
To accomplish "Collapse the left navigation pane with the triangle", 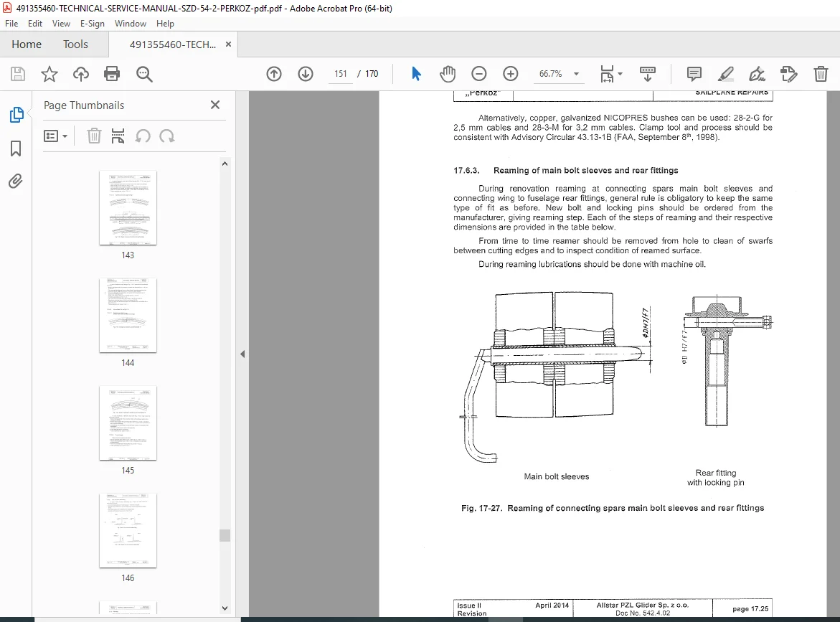I will (x=242, y=354).
